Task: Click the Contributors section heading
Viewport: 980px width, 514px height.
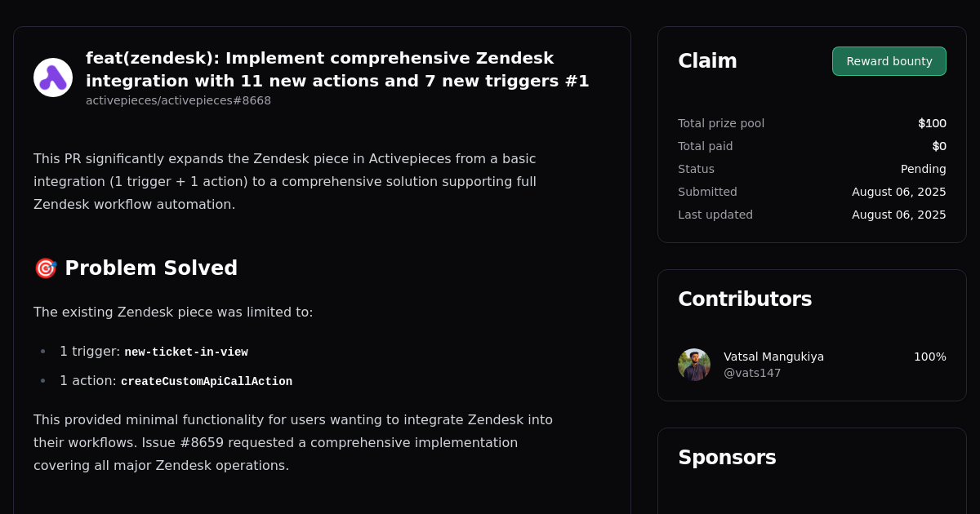Action: coord(745,299)
